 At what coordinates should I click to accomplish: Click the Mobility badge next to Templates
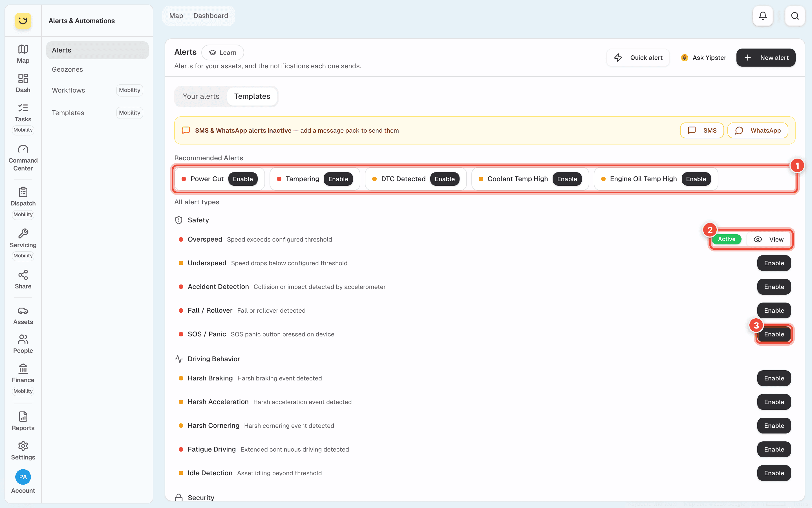(129, 113)
